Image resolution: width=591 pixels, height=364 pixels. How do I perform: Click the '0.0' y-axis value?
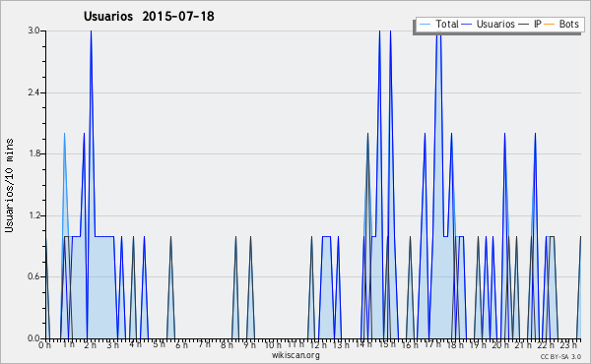point(33,338)
